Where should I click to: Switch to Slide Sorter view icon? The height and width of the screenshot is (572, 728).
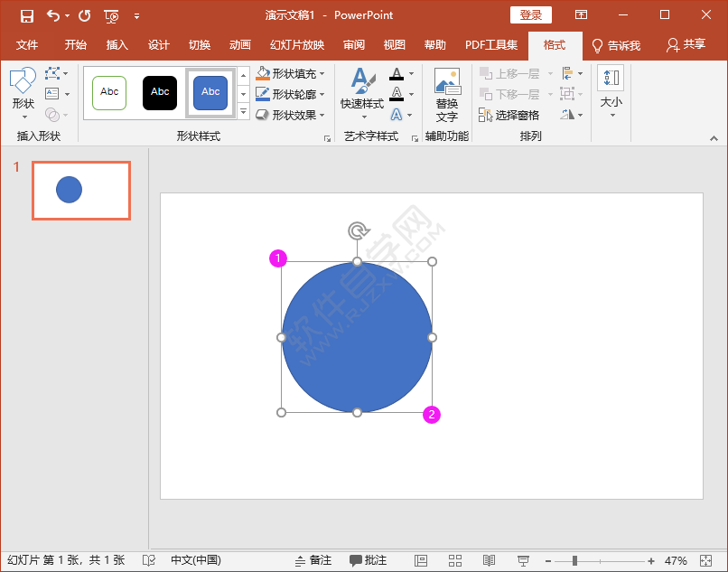pyautogui.click(x=455, y=560)
